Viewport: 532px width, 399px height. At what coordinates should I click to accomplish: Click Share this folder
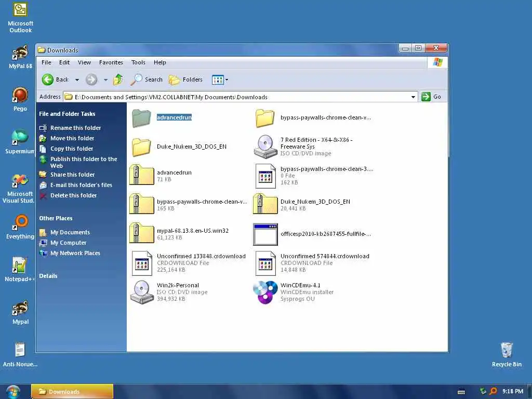click(x=72, y=175)
